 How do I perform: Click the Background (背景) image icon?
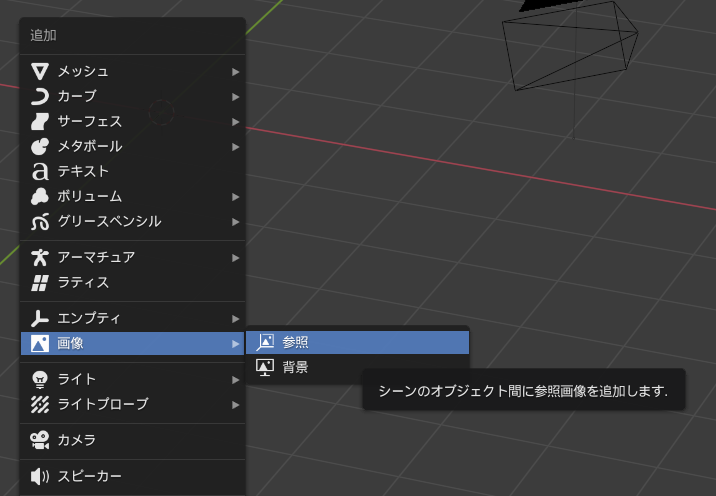coord(265,367)
